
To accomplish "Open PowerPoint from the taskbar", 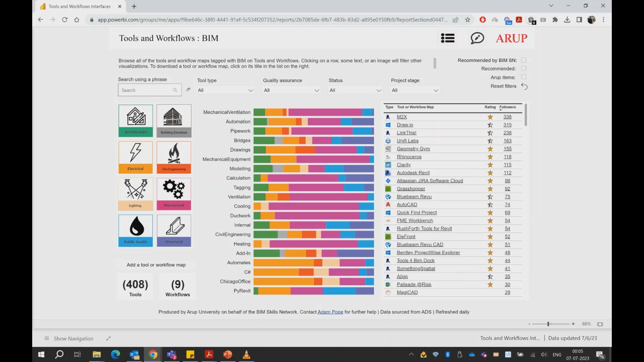I will coord(227,355).
